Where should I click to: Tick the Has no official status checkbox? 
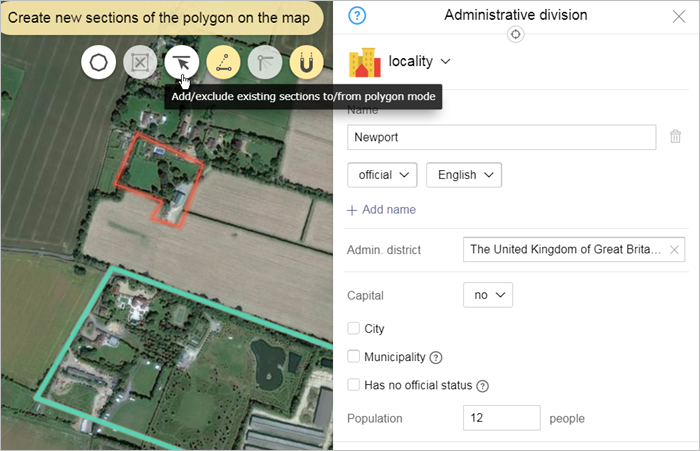354,385
